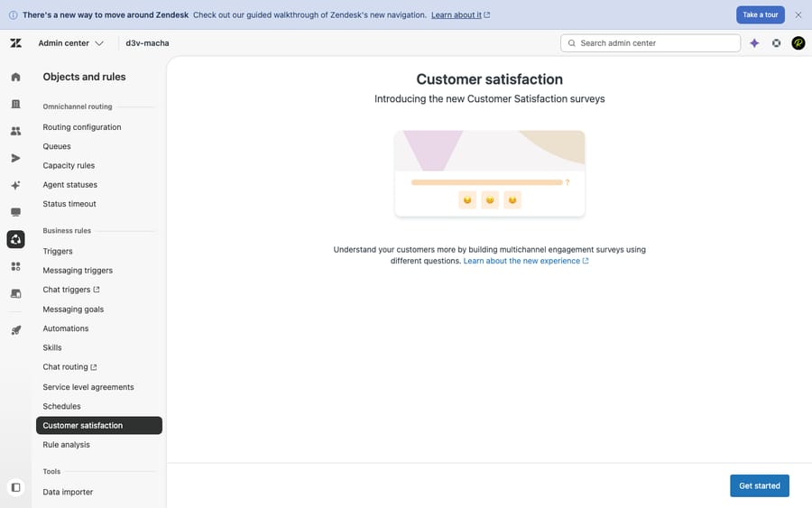Click the survey illustration image

pyautogui.click(x=489, y=173)
